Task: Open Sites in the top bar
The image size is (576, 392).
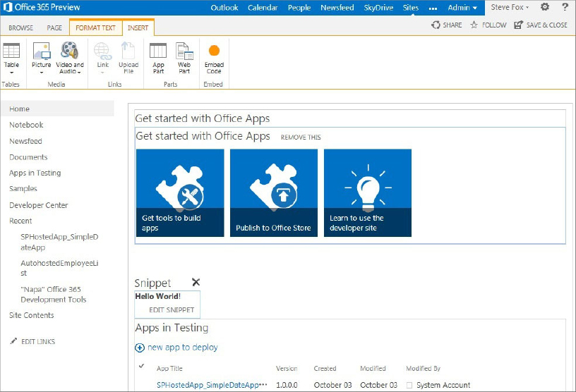Action: coord(410,7)
